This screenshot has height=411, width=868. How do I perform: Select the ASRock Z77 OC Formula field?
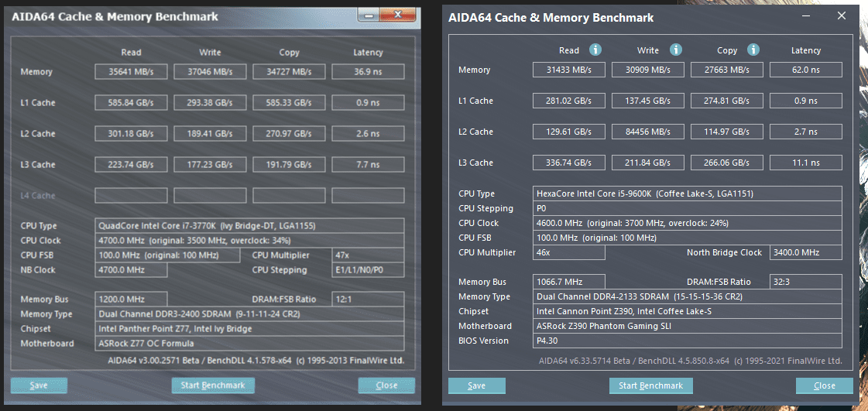(x=249, y=344)
